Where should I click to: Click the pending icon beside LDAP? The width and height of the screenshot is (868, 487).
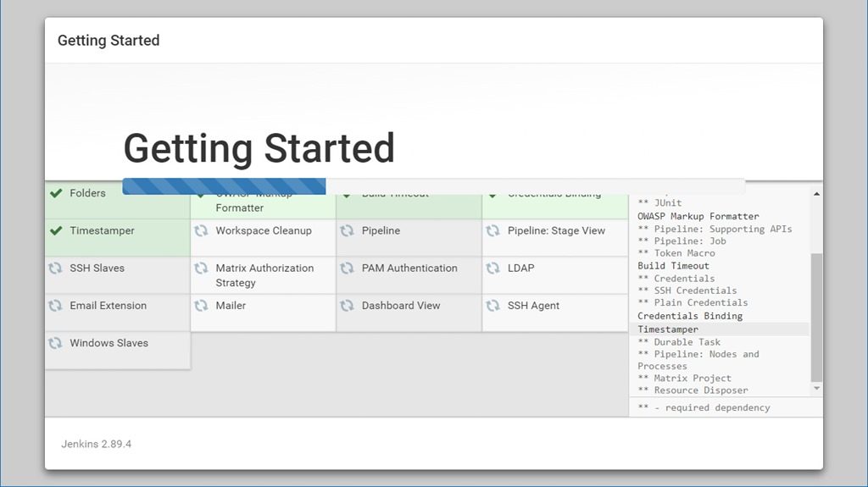pyautogui.click(x=493, y=268)
